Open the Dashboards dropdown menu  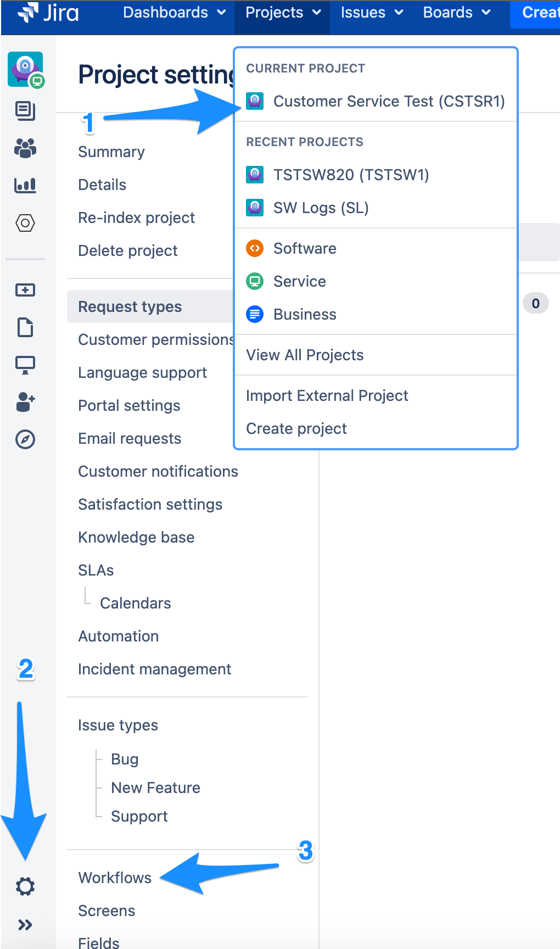tap(174, 13)
